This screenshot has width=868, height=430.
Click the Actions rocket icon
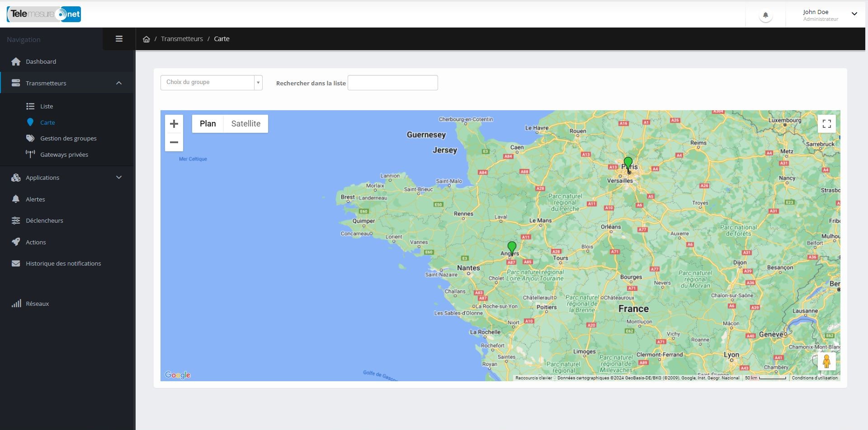[x=16, y=242]
